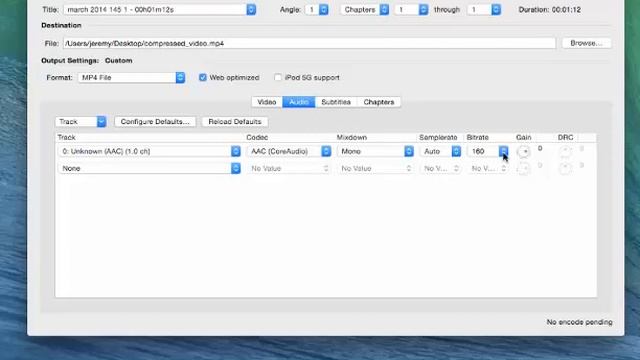Open the Auto samplerate dropdown
Viewport: 640px width, 360px height.
[x=440, y=151]
